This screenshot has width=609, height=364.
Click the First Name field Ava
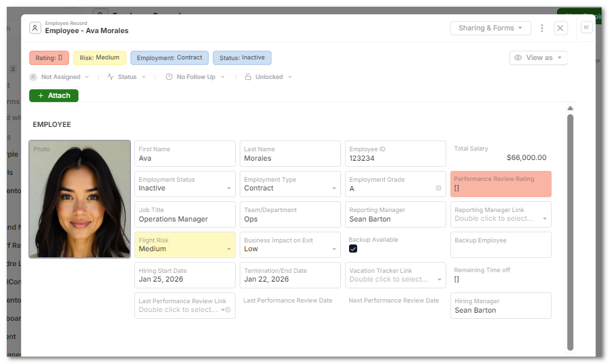pos(185,154)
